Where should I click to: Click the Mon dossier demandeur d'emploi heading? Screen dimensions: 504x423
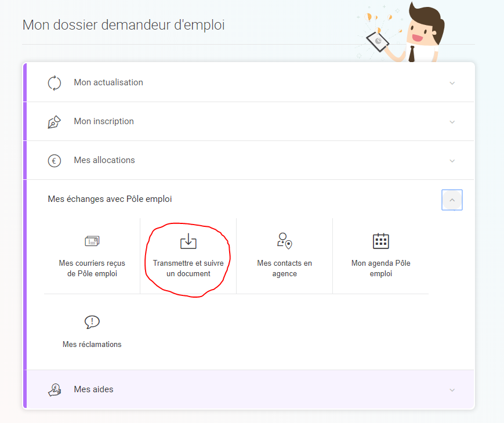(124, 25)
